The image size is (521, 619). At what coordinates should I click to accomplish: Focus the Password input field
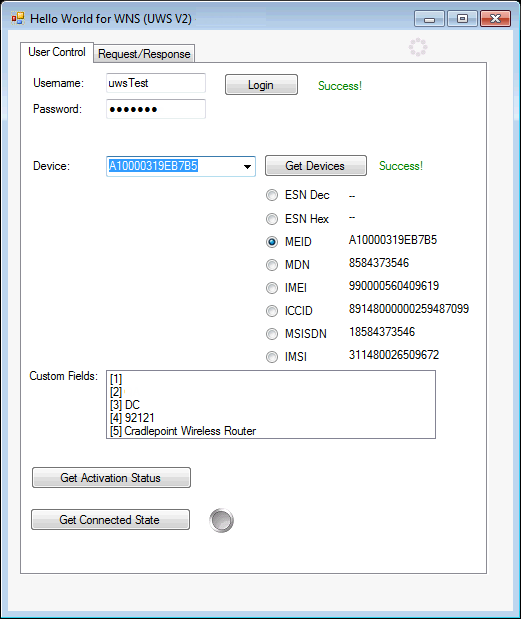tap(156, 109)
